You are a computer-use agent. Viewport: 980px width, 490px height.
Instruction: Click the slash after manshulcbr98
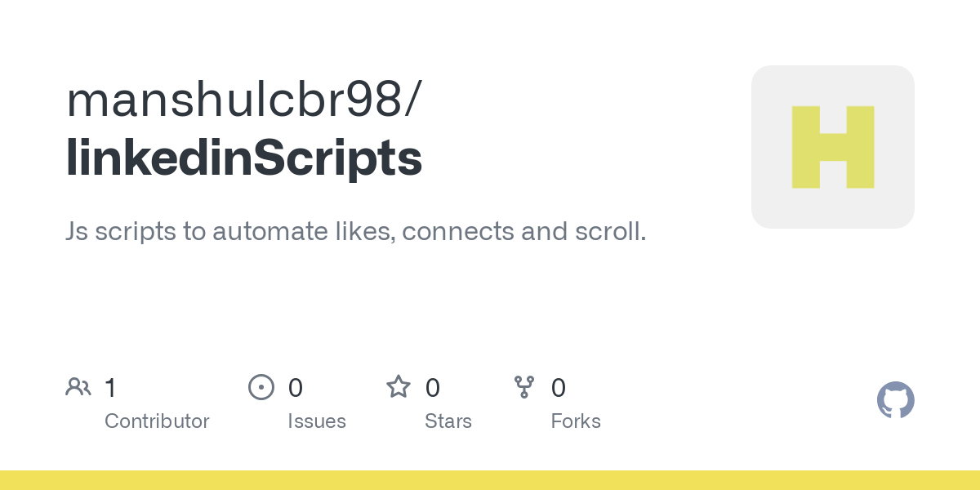click(x=414, y=100)
